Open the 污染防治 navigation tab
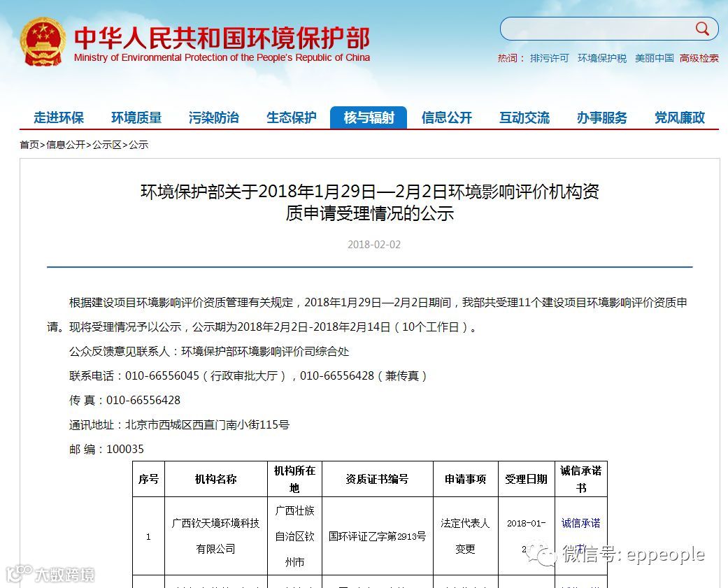The image size is (728, 588). (213, 117)
